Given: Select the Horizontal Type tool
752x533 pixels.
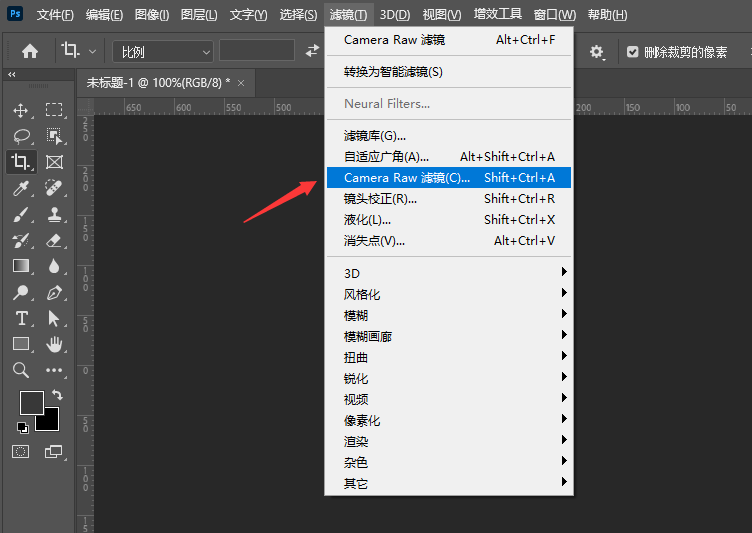Looking at the screenshot, I should 21,318.
